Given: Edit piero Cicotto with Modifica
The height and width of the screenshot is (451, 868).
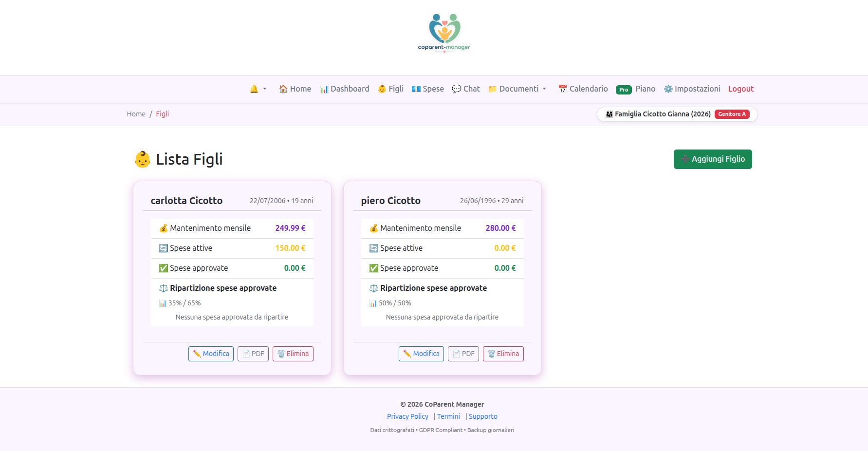Looking at the screenshot, I should click(x=421, y=354).
